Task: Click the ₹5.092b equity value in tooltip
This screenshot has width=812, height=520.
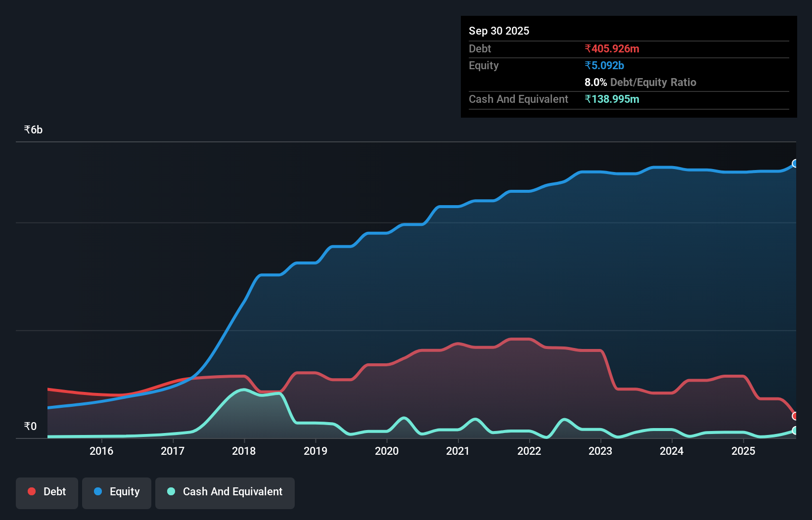Action: 604,65
